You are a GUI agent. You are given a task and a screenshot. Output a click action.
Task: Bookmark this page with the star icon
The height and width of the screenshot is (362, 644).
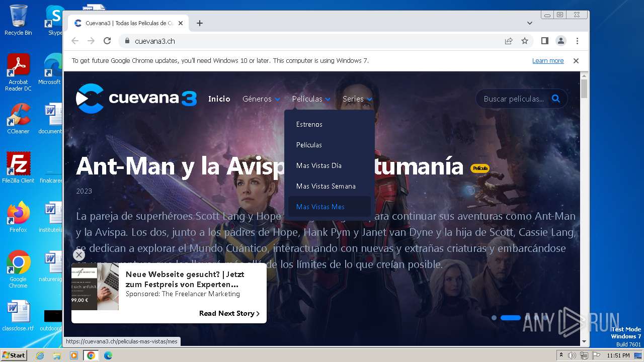[525, 41]
